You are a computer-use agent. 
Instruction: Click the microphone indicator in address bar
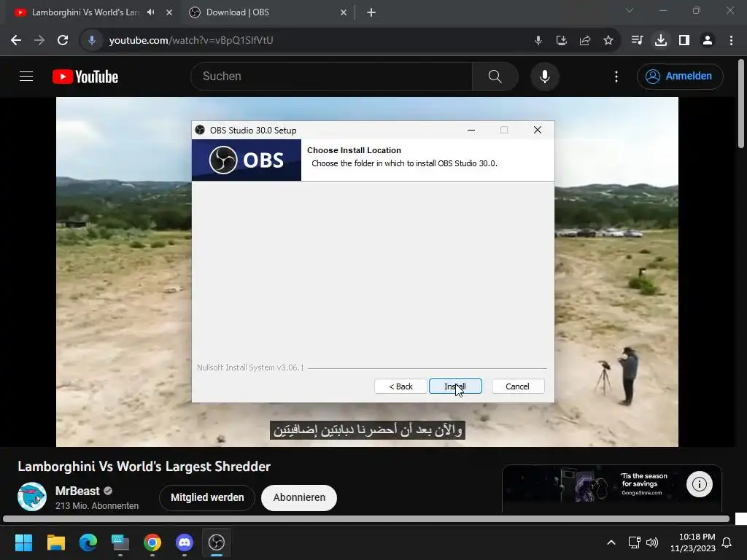pyautogui.click(x=92, y=41)
